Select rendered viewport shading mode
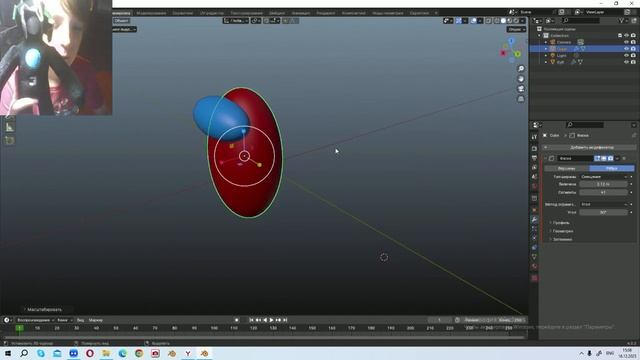The height and width of the screenshot is (360, 640). (516, 20)
